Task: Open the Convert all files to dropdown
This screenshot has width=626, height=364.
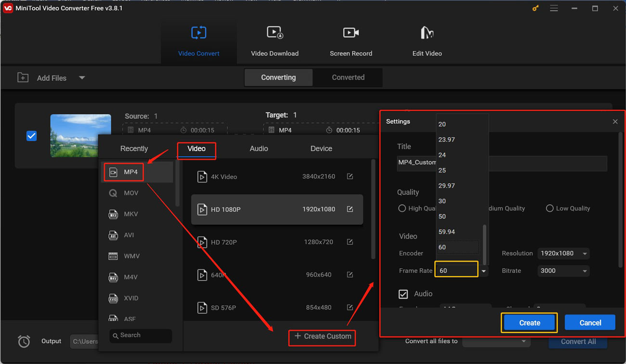Action: [x=496, y=341]
